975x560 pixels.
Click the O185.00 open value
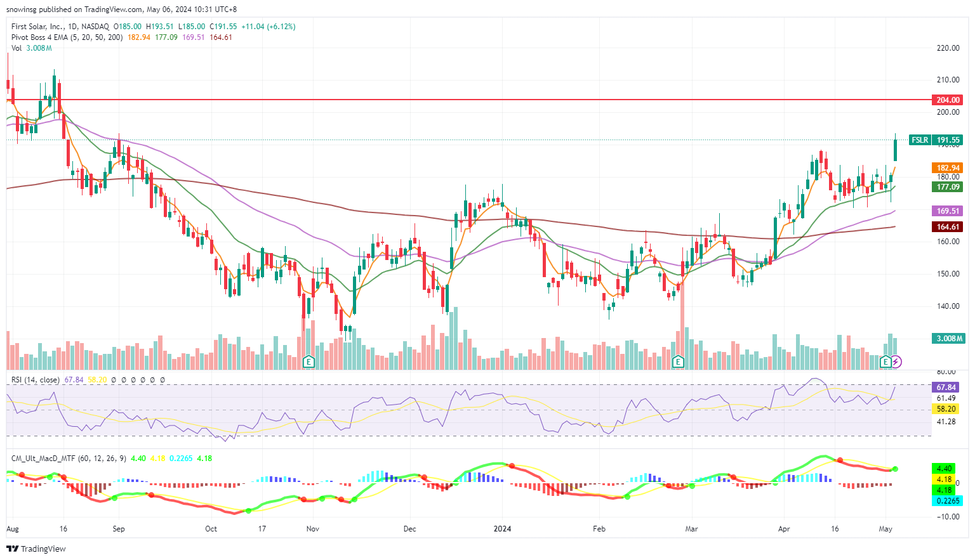pyautogui.click(x=128, y=27)
